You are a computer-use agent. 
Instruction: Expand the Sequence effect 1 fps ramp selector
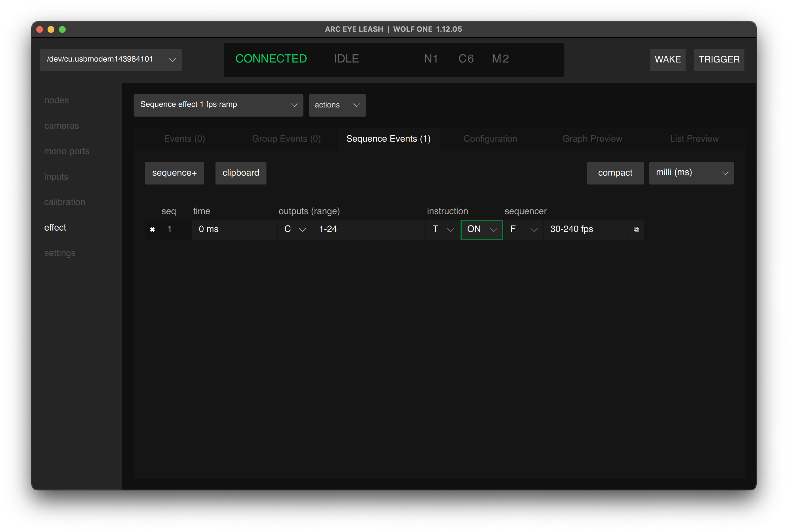(218, 105)
